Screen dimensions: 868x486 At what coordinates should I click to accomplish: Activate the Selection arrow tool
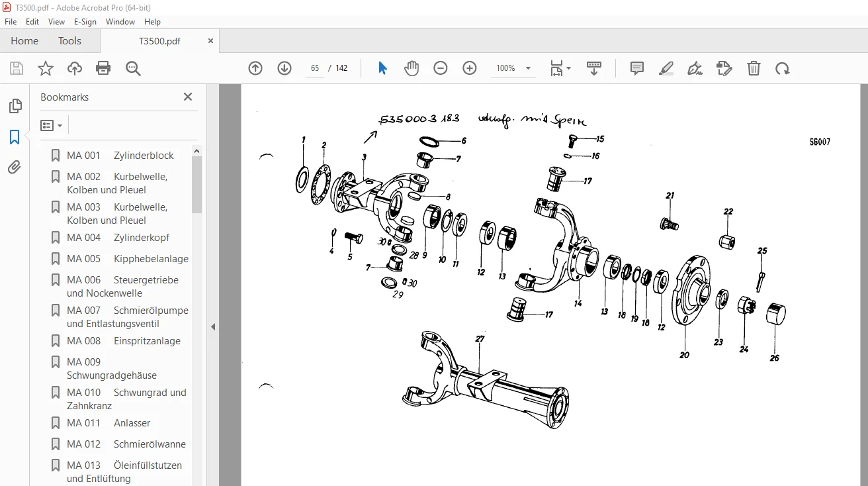point(382,68)
